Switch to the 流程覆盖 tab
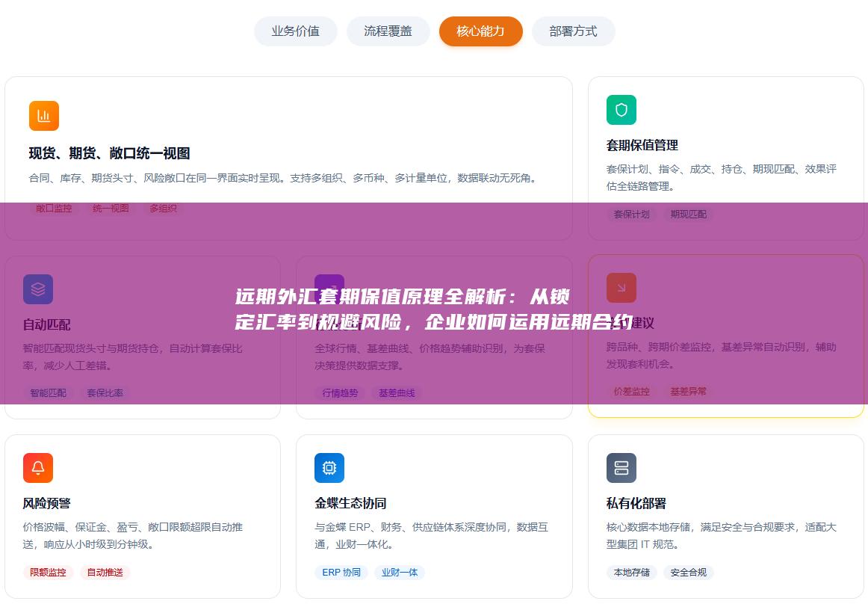This screenshot has height=607, width=868. (388, 31)
